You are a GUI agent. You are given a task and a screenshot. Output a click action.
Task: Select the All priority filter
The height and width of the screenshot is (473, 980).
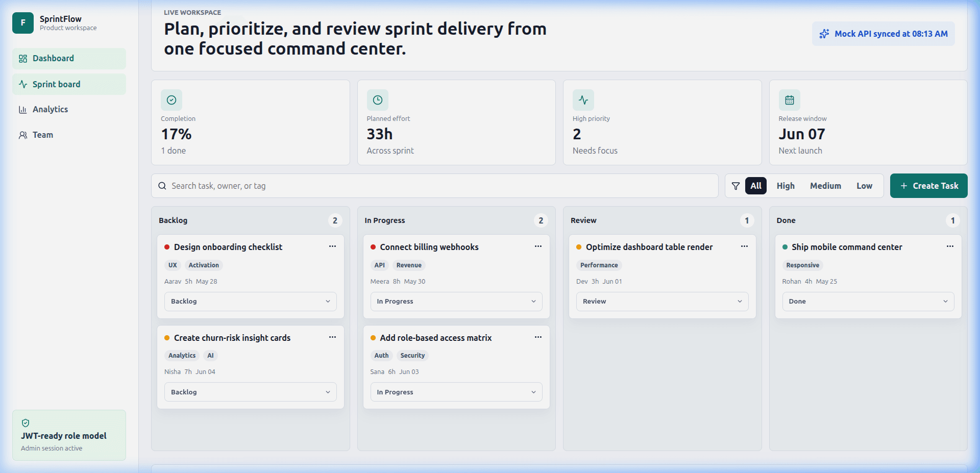756,186
